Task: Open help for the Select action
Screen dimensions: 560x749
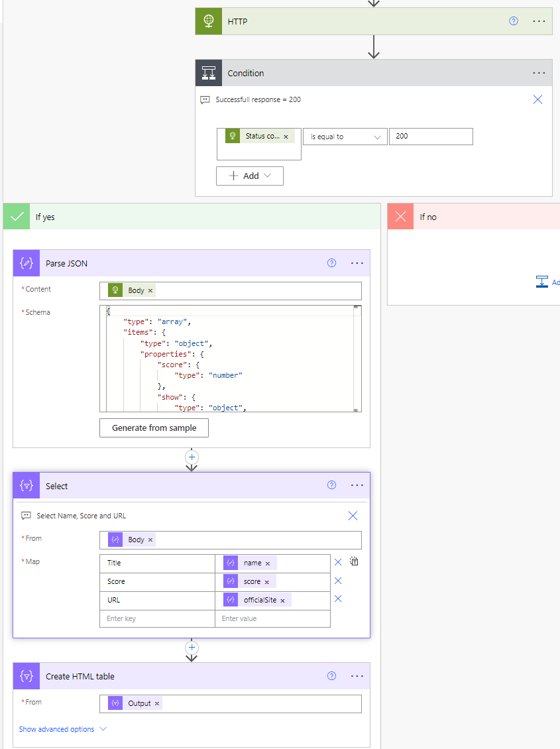Action: (x=331, y=485)
